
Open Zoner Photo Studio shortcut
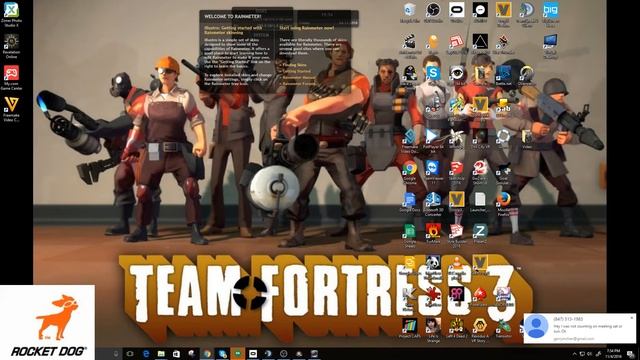point(11,14)
